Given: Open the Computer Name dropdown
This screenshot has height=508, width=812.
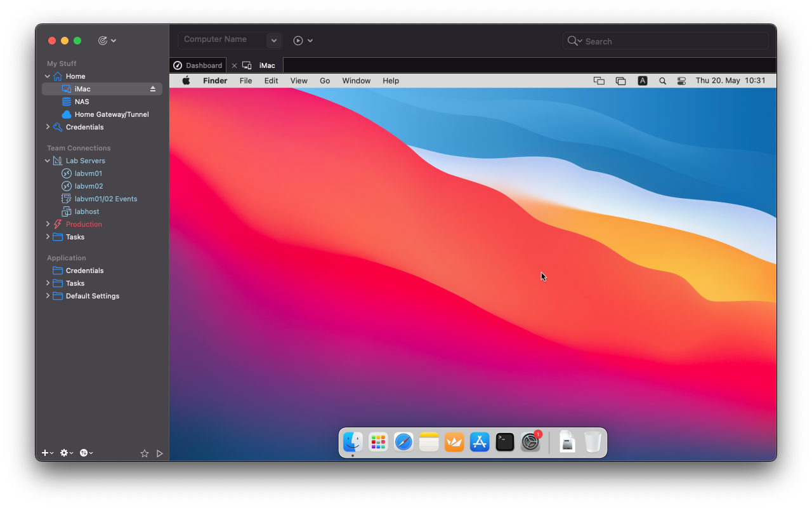Looking at the screenshot, I should [x=273, y=40].
